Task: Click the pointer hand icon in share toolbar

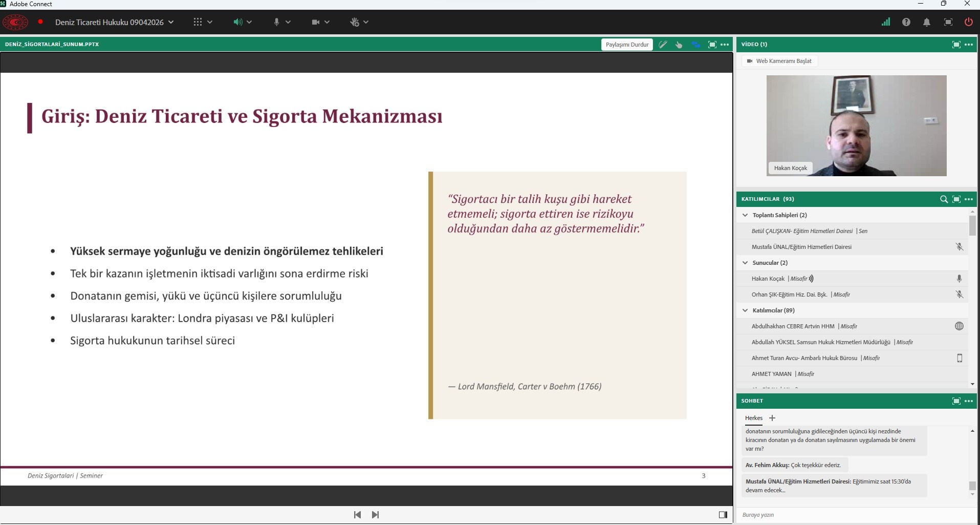Action: (x=679, y=45)
